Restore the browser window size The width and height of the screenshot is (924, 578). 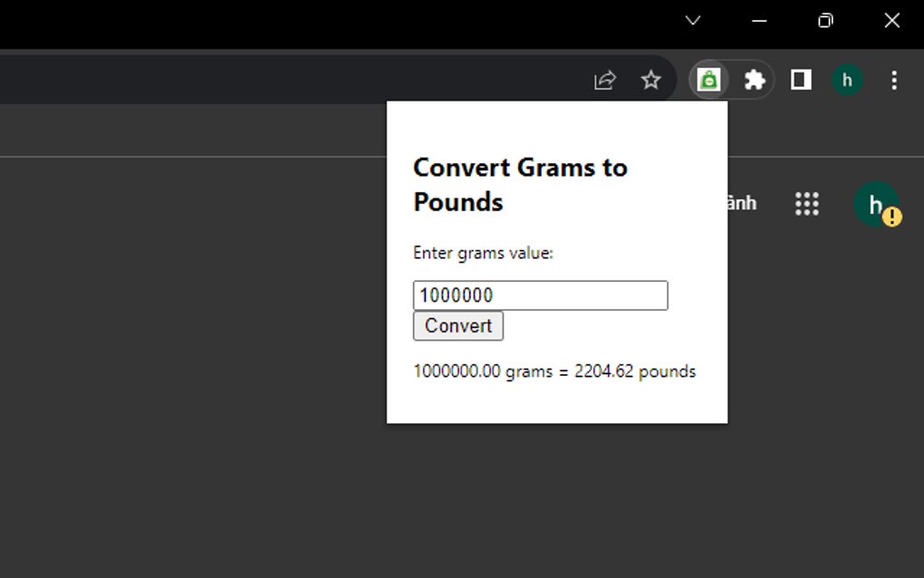(x=824, y=20)
